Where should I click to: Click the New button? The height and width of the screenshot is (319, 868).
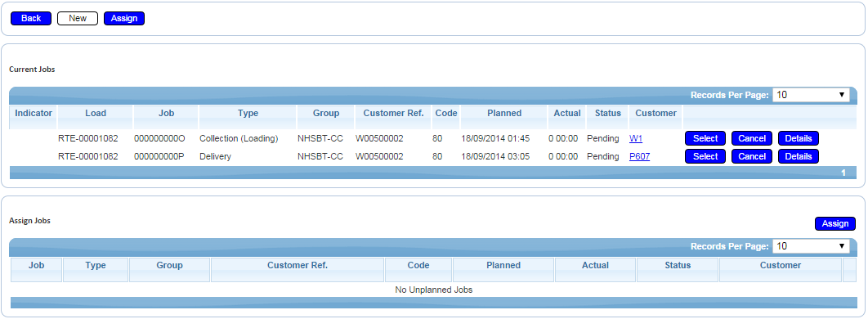coord(78,18)
